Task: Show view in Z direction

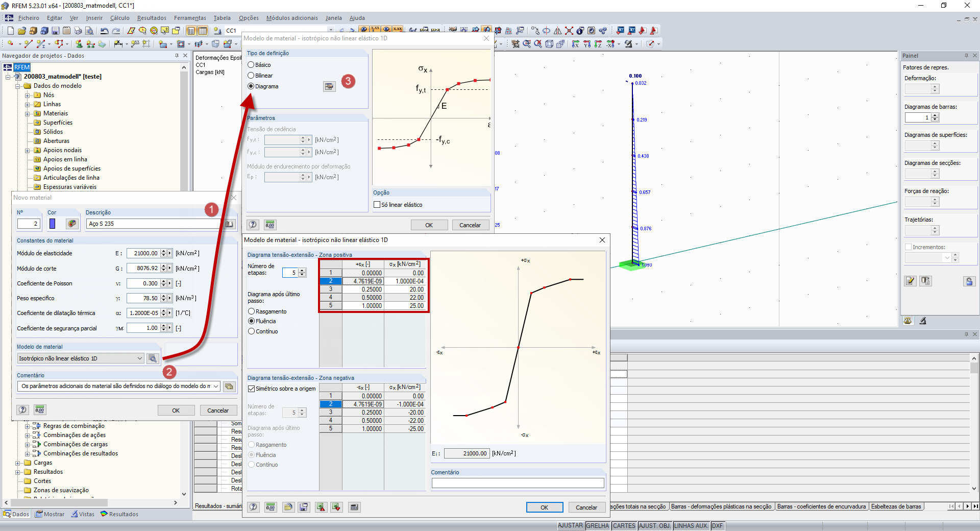Action: pos(598,44)
